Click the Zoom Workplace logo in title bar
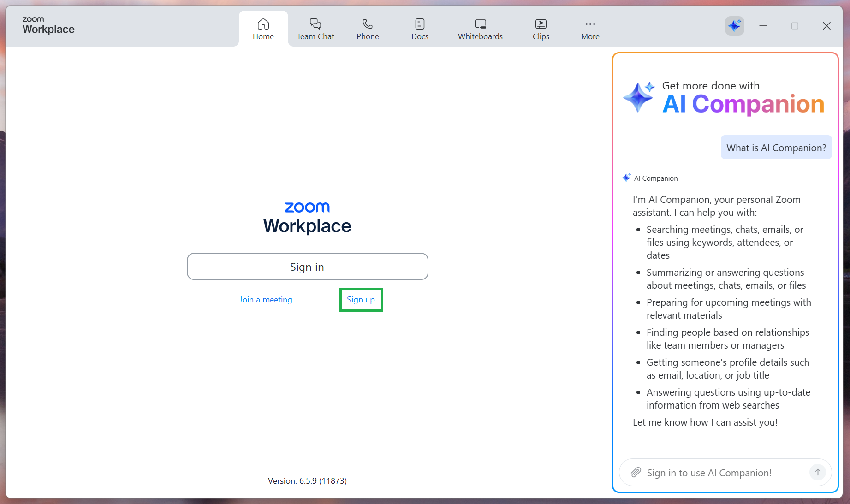This screenshot has width=850, height=504. [x=48, y=25]
